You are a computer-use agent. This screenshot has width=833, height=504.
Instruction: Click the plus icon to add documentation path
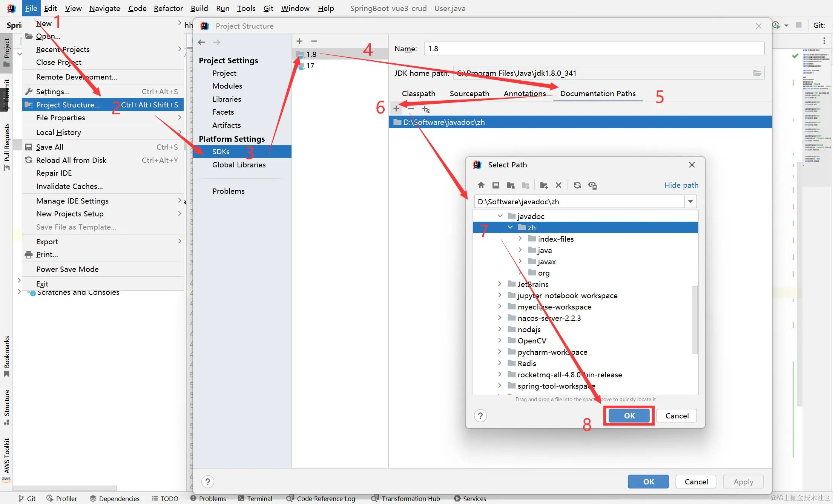396,109
